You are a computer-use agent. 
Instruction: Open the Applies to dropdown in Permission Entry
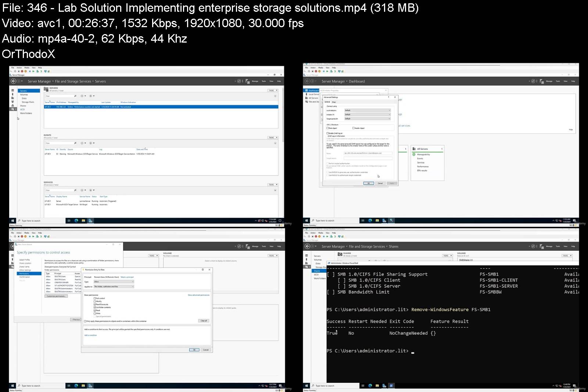[x=114, y=287]
